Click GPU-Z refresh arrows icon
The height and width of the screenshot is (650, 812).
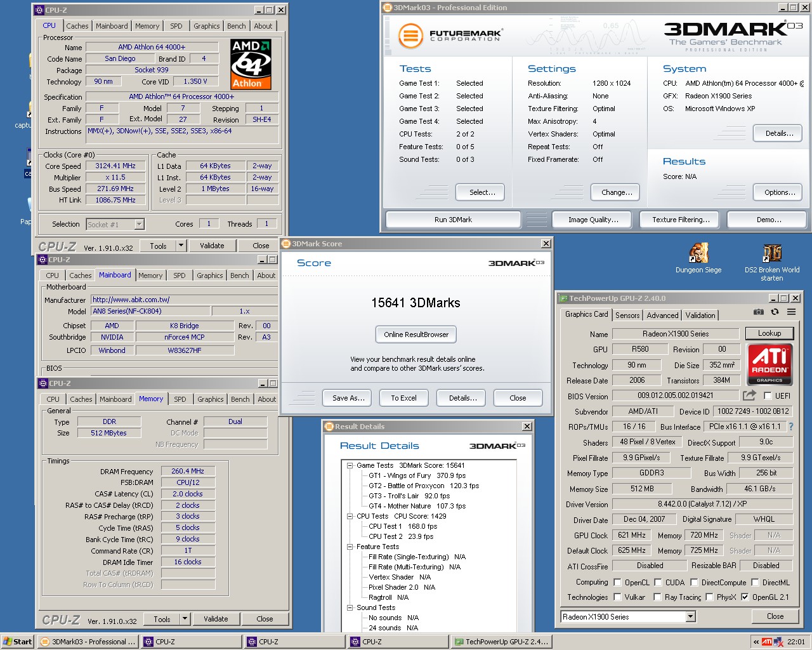775,312
